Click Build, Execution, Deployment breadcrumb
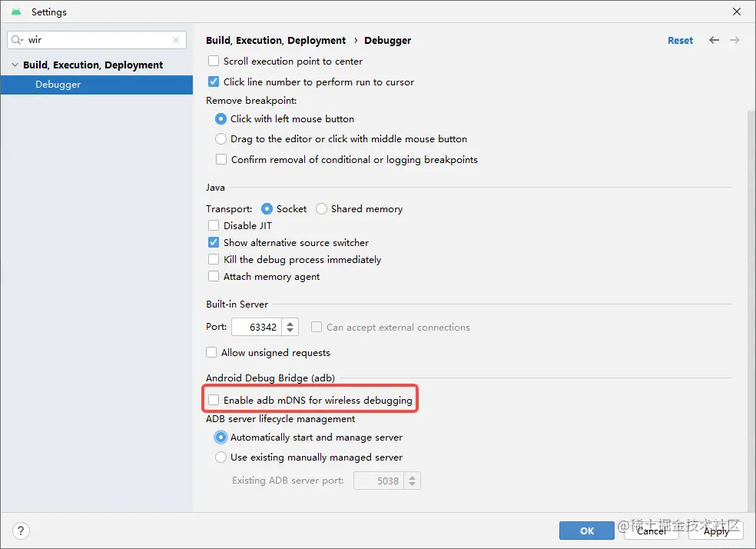This screenshot has width=756, height=549. [x=276, y=41]
